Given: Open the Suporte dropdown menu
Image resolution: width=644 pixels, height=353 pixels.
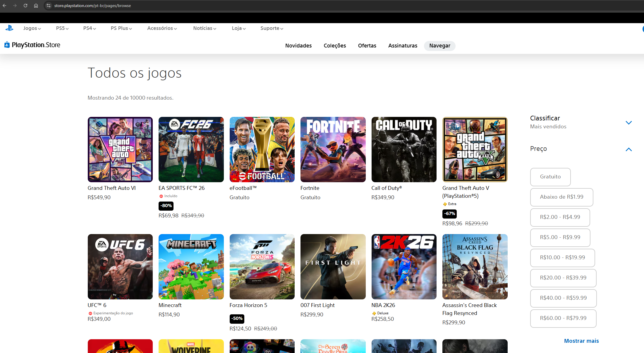Looking at the screenshot, I should click(272, 28).
